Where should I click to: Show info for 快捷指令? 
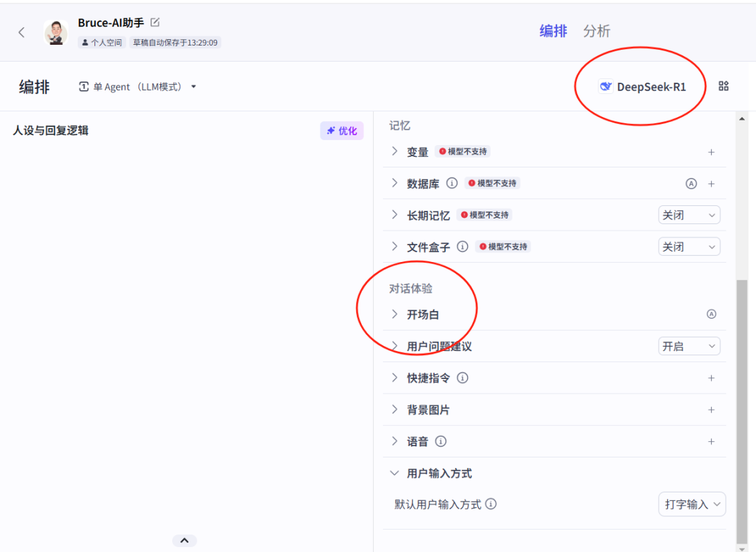pos(463,378)
